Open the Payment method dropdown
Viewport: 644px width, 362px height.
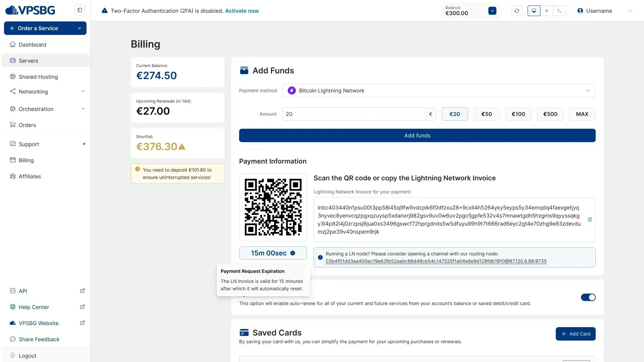(439, 90)
